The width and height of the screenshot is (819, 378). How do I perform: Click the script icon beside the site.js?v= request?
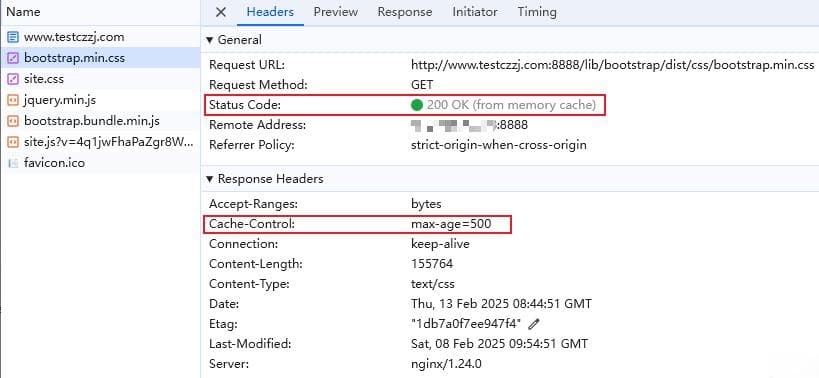pos(14,142)
